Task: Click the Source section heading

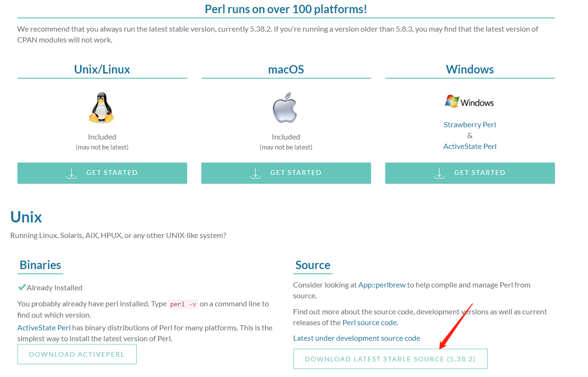Action: pyautogui.click(x=313, y=265)
